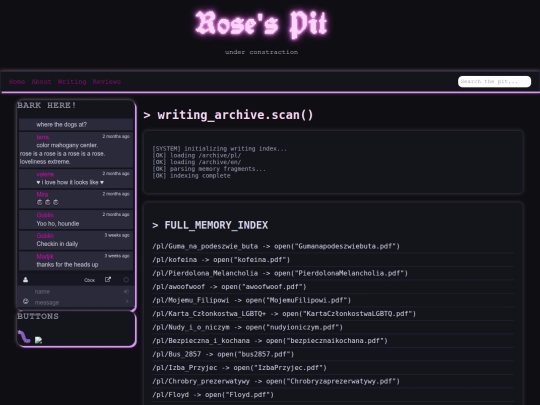Click the chatbox message input field
The height and width of the screenshot is (405, 540).
[77, 302]
